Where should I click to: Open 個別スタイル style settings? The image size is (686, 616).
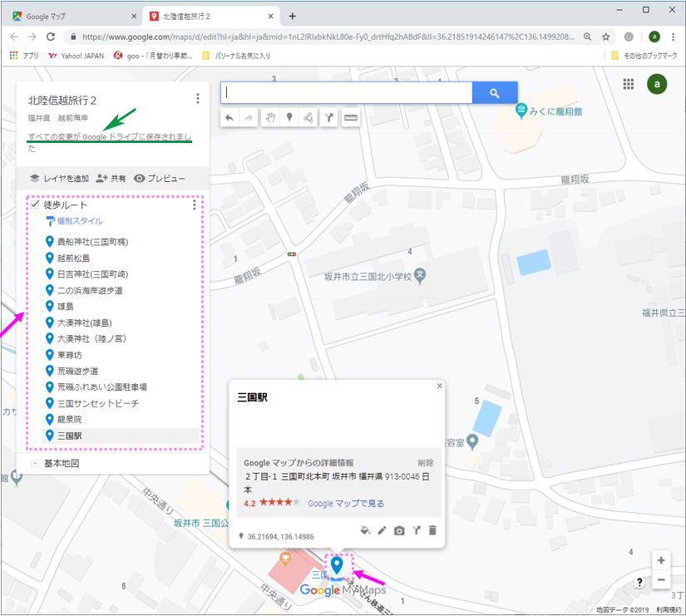(x=75, y=221)
